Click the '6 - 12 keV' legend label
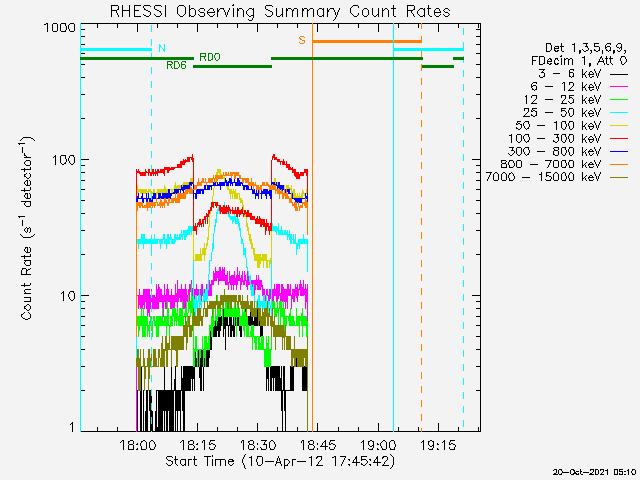This screenshot has width=640, height=480. coord(566,87)
